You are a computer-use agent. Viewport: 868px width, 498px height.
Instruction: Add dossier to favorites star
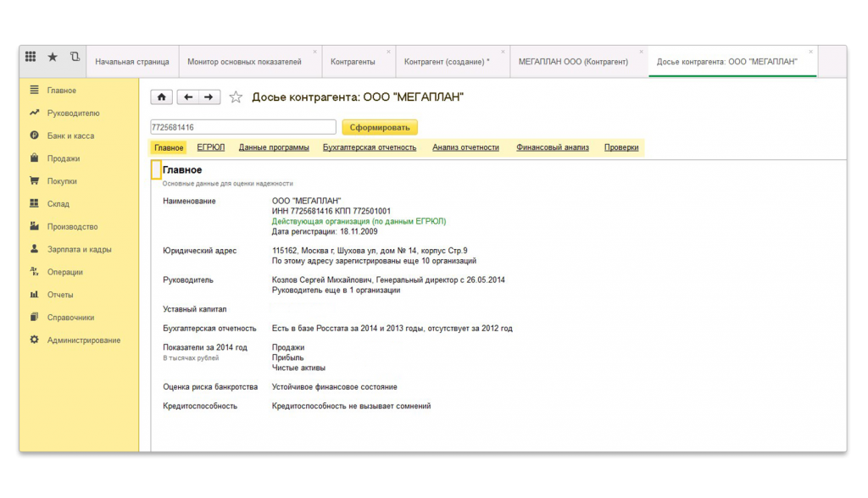pyautogui.click(x=236, y=97)
